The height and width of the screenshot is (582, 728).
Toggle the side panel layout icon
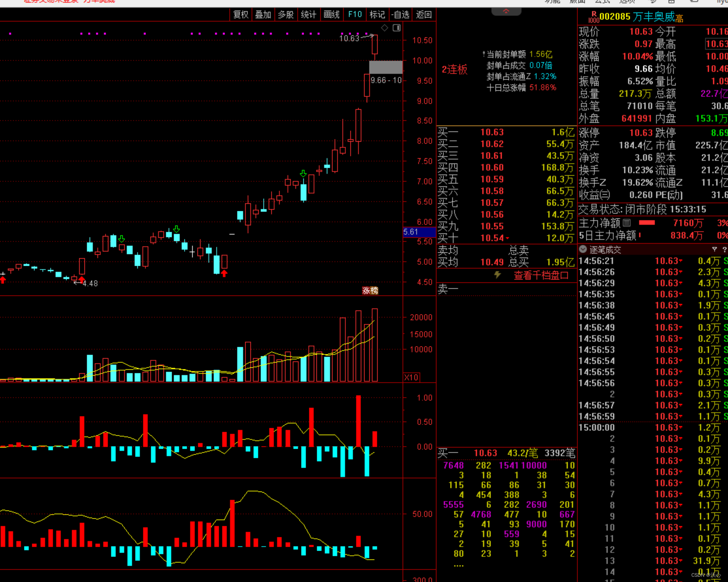396,28
